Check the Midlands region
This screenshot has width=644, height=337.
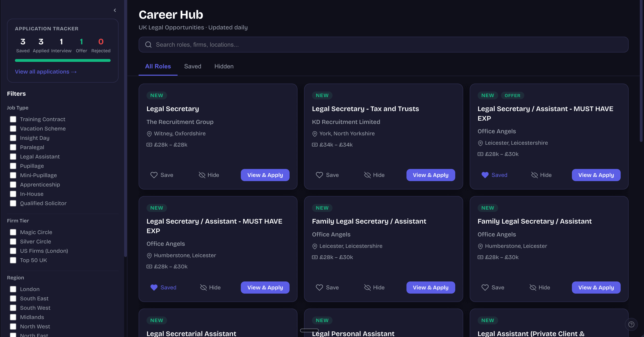(x=13, y=317)
